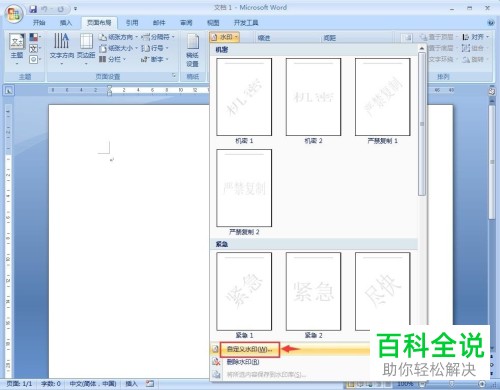Image resolution: width=500 pixels, height=390 pixels.
Task: Expand the 纸张大小 paper size dropdown
Action: (118, 49)
